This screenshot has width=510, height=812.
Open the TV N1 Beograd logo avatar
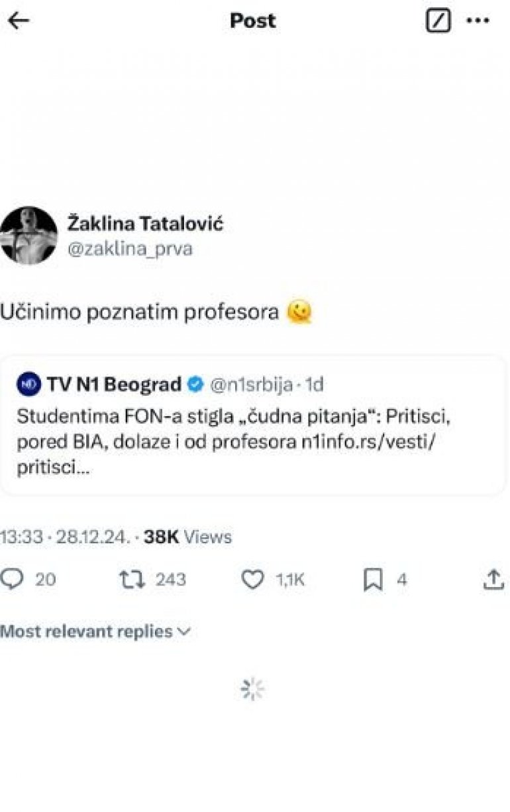[x=28, y=384]
